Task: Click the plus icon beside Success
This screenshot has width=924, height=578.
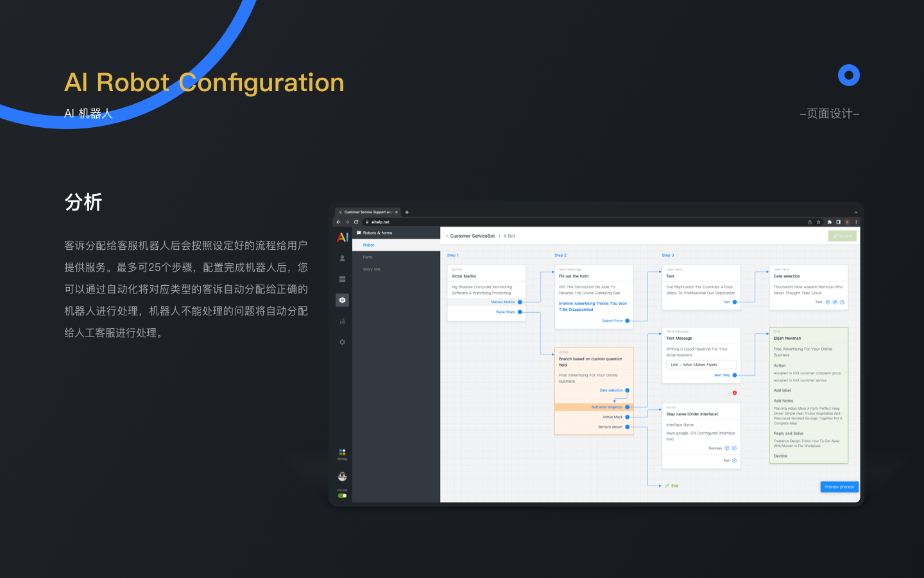Action: (x=734, y=448)
